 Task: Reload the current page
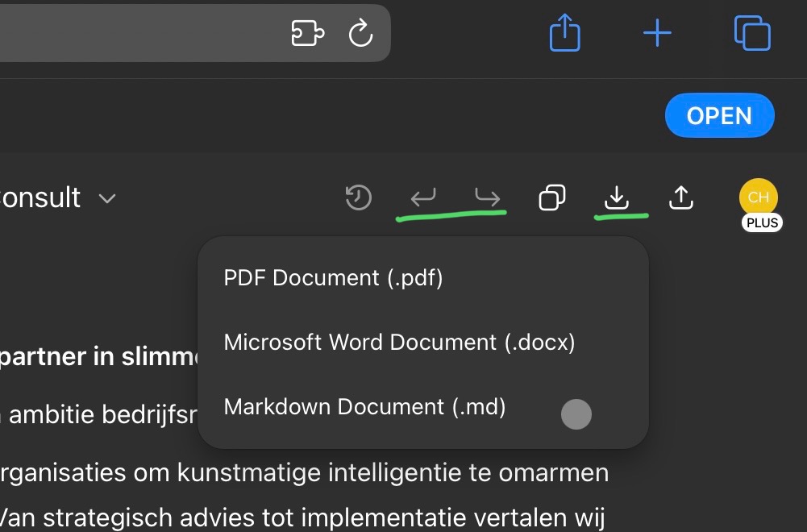tap(360, 34)
